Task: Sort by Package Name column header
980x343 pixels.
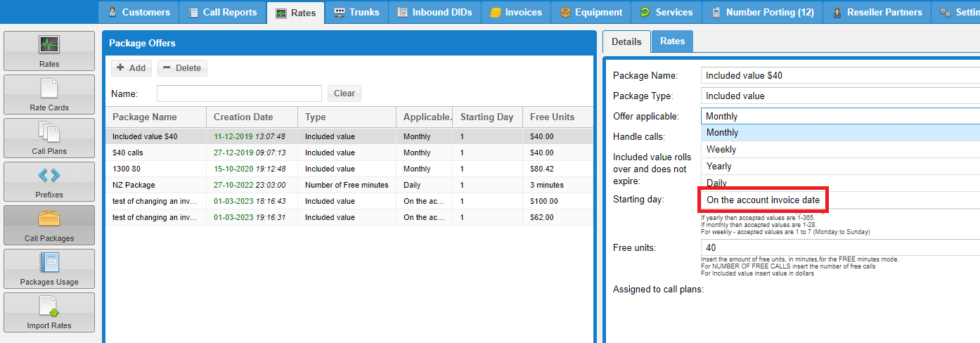Action: pyautogui.click(x=155, y=117)
